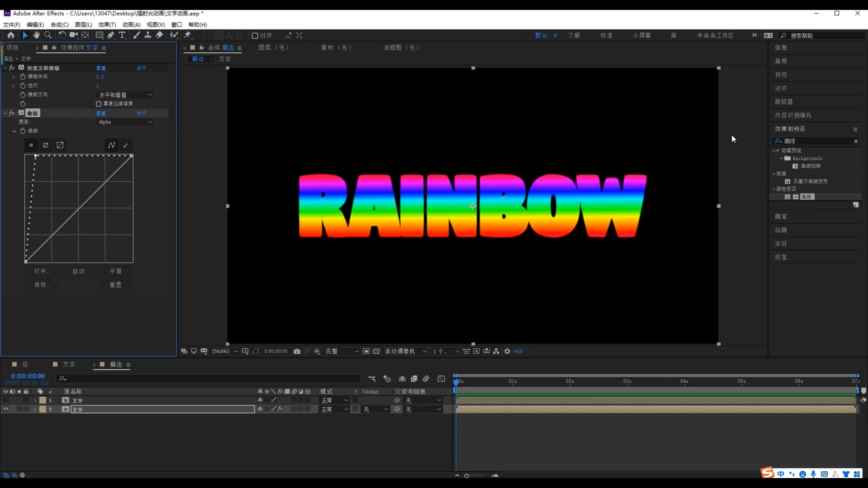Toggle the 对齐 snapping checkbox

(255, 36)
